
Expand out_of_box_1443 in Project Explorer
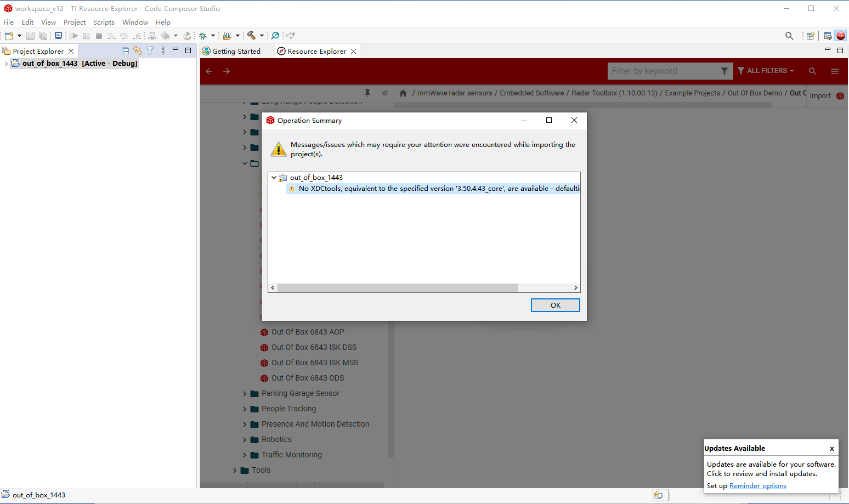click(x=6, y=64)
